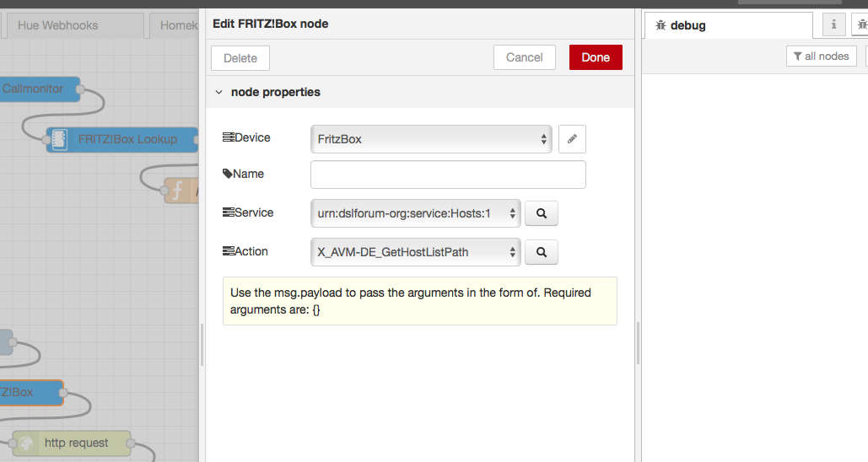The image size is (868, 462).
Task: Click the FRITZ!Box Lookup node book icon
Action: point(59,139)
